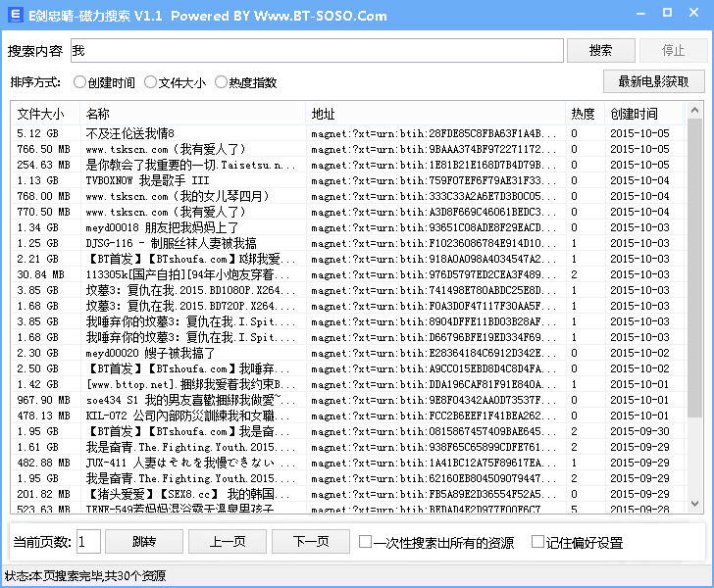Toggle the 记住偏好设置 checkbox
714x588 pixels.
(x=537, y=542)
